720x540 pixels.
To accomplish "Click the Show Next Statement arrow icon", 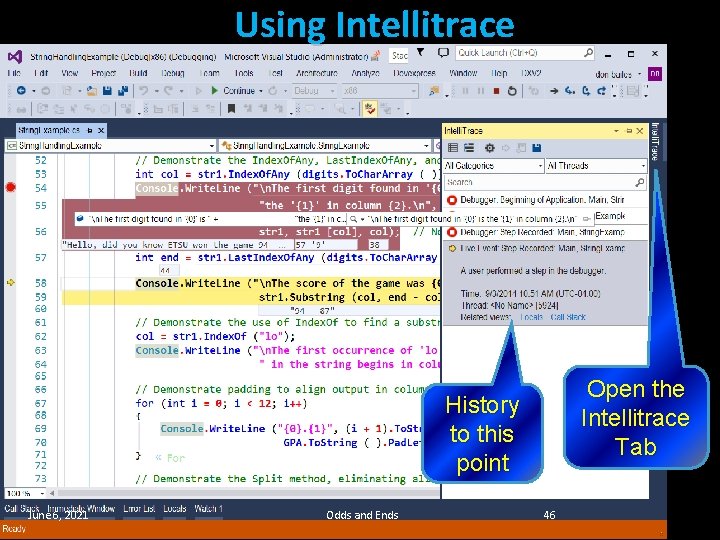I will [554, 91].
